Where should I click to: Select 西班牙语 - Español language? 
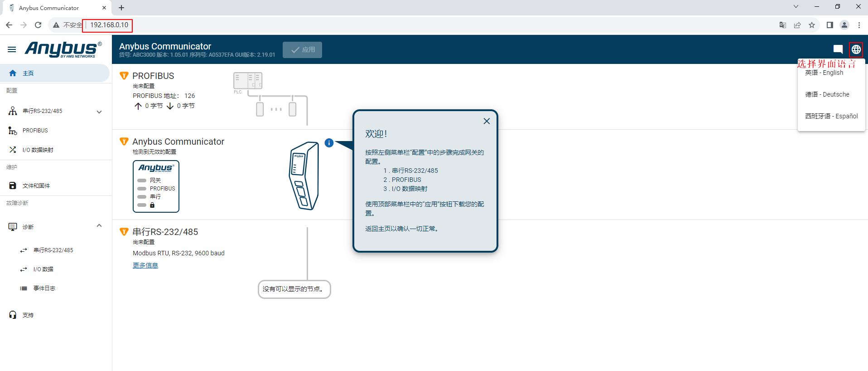click(831, 116)
